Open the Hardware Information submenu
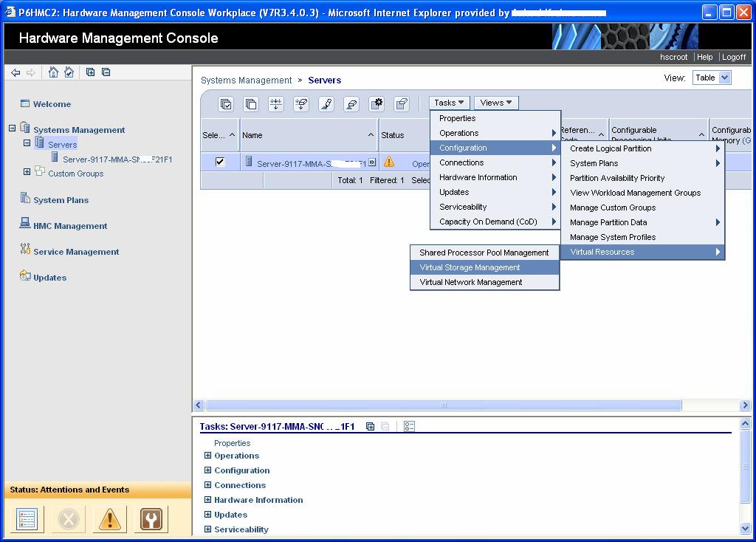Screen dimensions: 756x542 click(x=495, y=177)
